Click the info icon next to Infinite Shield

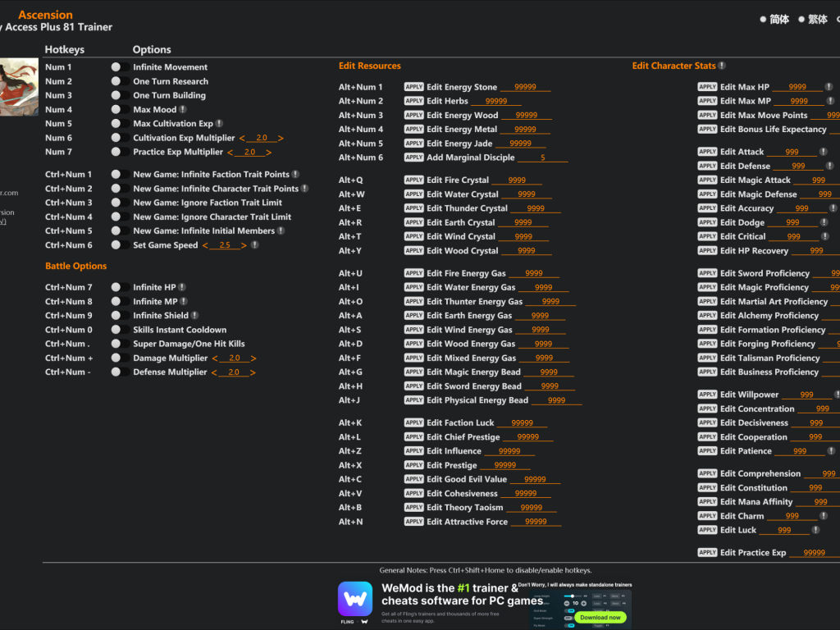pos(194,316)
